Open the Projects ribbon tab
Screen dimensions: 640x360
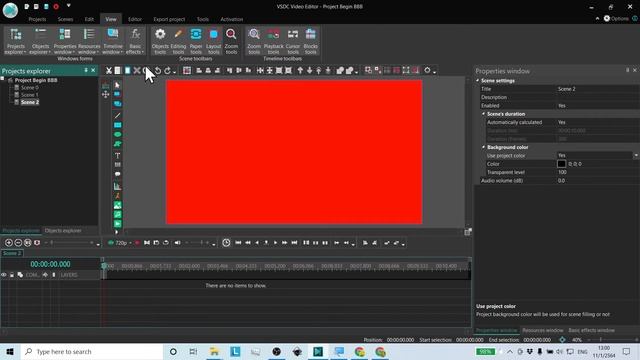[37, 19]
